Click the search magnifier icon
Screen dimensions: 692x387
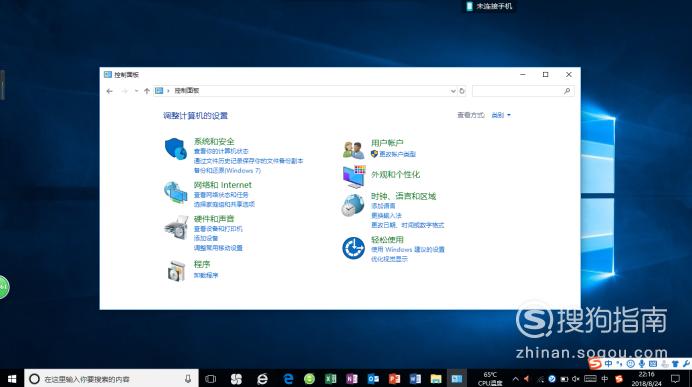(567, 91)
